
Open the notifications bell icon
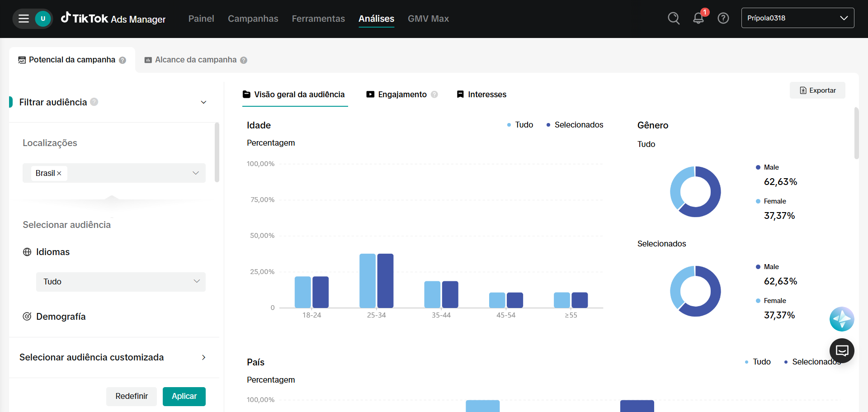[698, 18]
